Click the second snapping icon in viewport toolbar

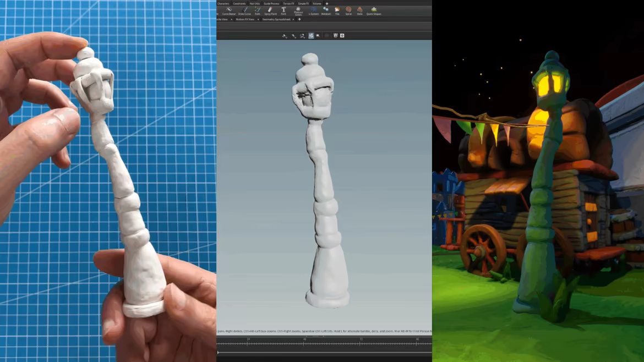294,36
